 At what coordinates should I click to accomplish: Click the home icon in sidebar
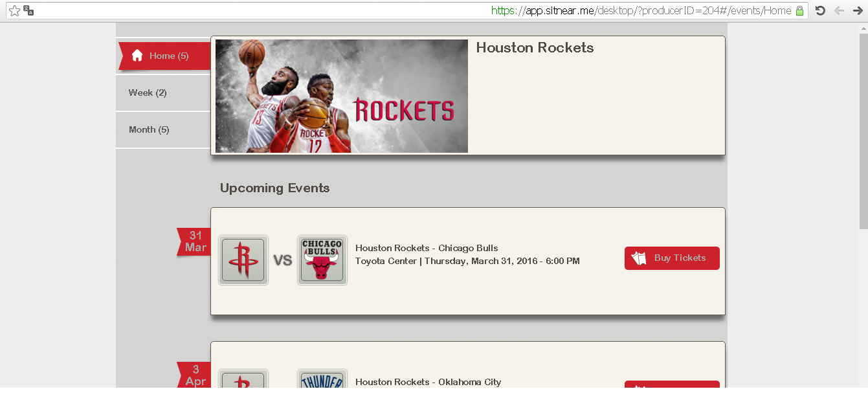click(x=137, y=56)
